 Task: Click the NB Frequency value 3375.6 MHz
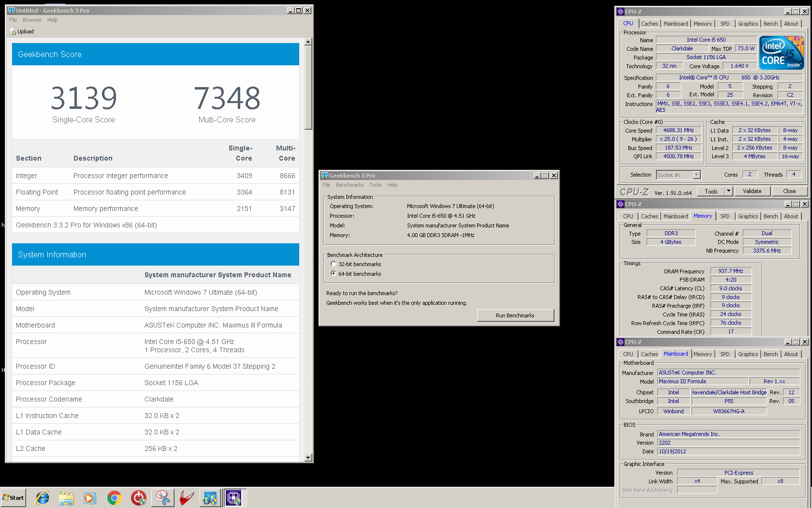[x=767, y=251]
